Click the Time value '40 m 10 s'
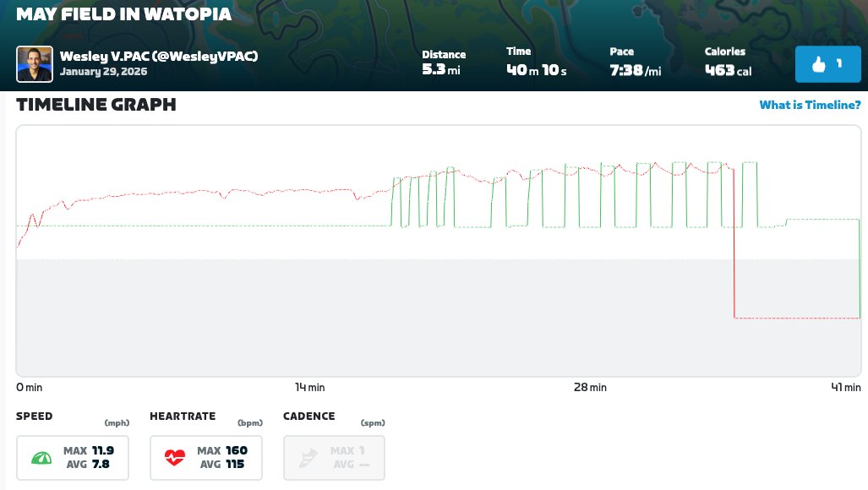 (x=537, y=69)
